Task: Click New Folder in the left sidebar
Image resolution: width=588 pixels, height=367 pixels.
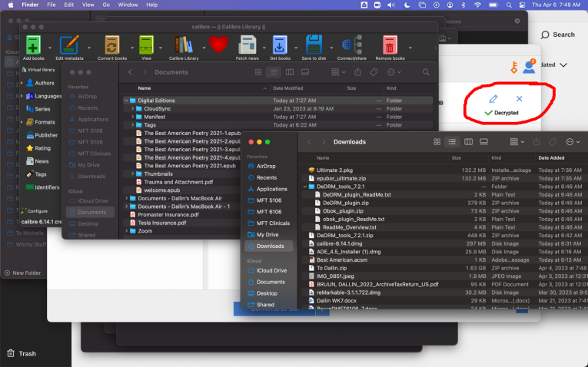Action: (x=23, y=273)
